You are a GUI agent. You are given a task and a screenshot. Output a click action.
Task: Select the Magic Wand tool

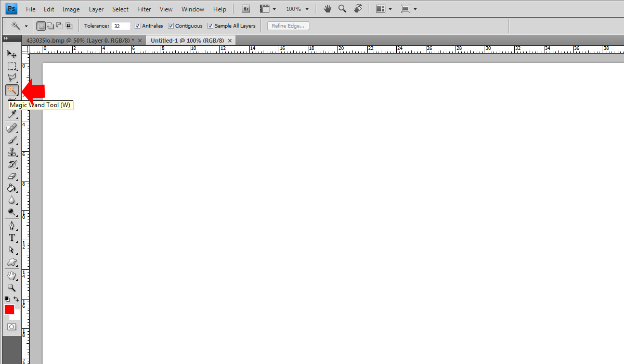point(11,90)
